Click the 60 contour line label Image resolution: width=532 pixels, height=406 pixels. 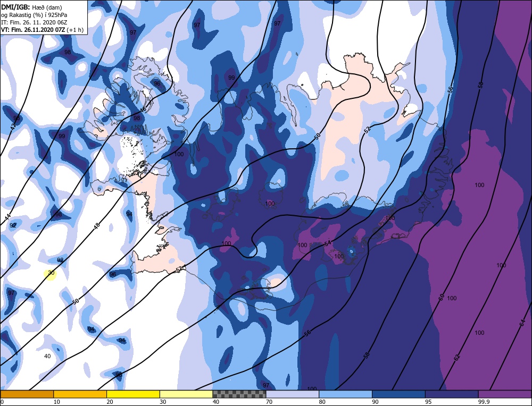coord(441,298)
